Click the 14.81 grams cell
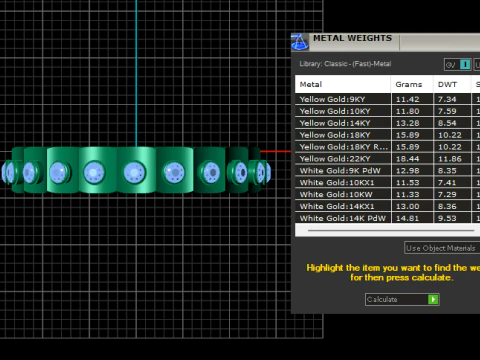This screenshot has height=360, width=480. 412,218
